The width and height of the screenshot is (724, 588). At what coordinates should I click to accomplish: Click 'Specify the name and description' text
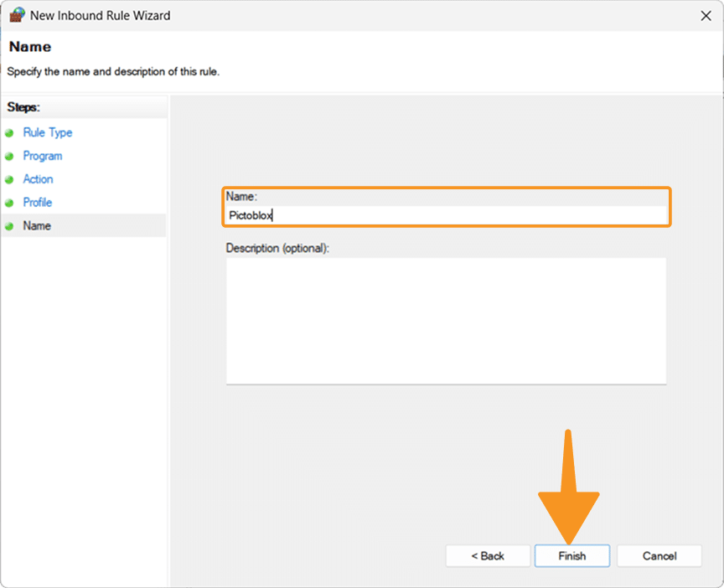click(113, 71)
